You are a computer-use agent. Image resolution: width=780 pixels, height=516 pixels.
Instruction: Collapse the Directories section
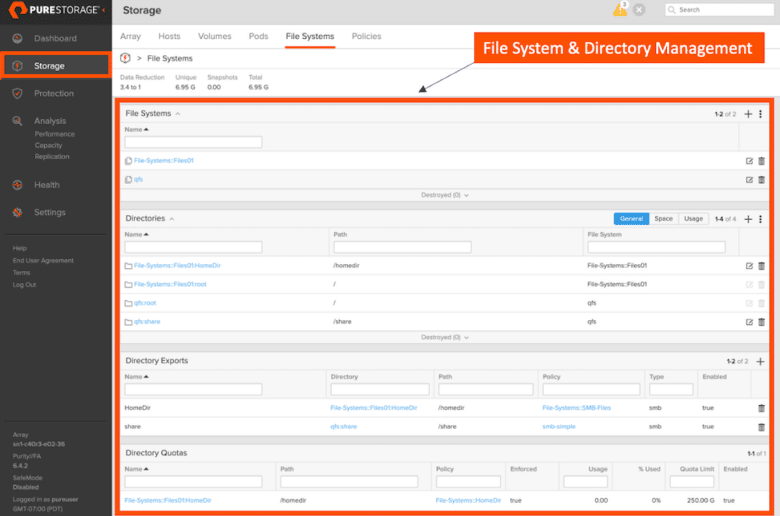[172, 219]
